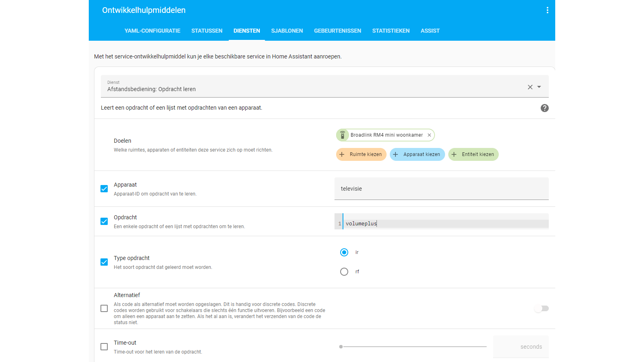
Task: Click Entiteit kiezen button
Action: [473, 154]
